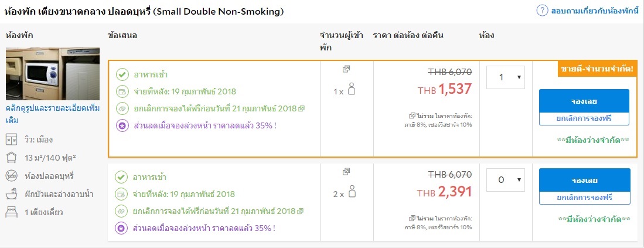
Task: Click the single bed icon
Action: point(12,212)
